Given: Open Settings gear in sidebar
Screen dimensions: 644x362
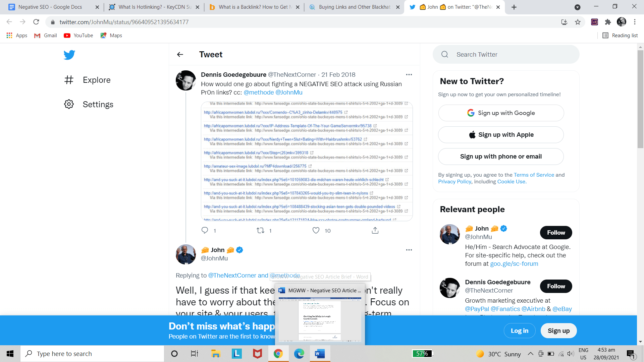Looking at the screenshot, I should pyautogui.click(x=89, y=104).
